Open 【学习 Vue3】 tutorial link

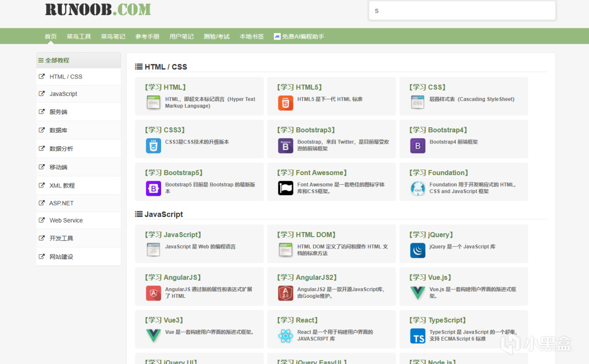pyautogui.click(x=164, y=320)
